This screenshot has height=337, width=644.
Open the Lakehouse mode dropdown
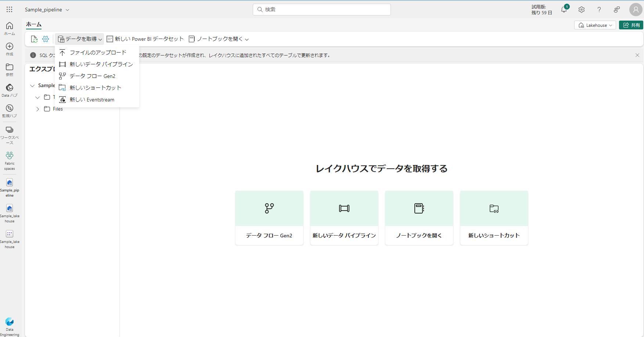coord(595,25)
